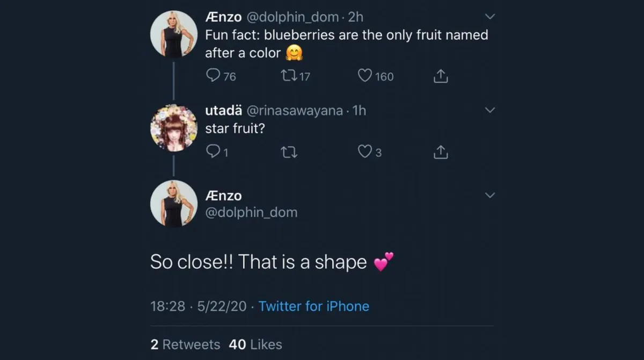Expand options menu on the 'So close' tweet
This screenshot has height=360, width=644.
point(489,195)
